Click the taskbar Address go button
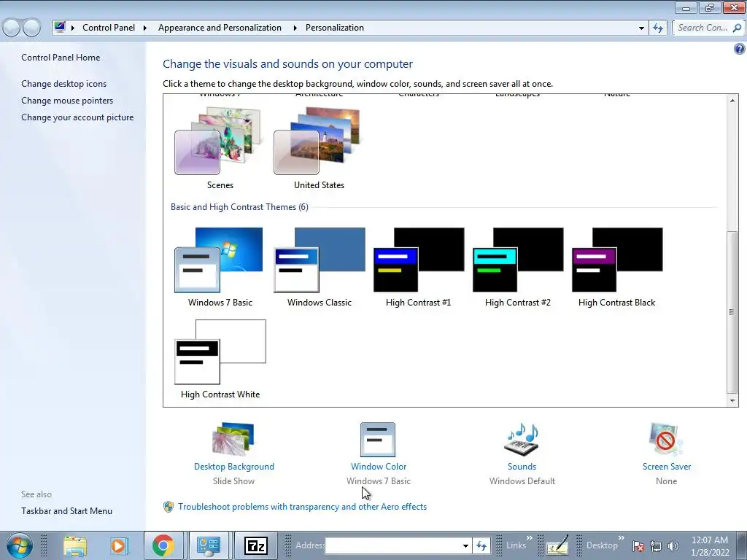 (x=481, y=546)
